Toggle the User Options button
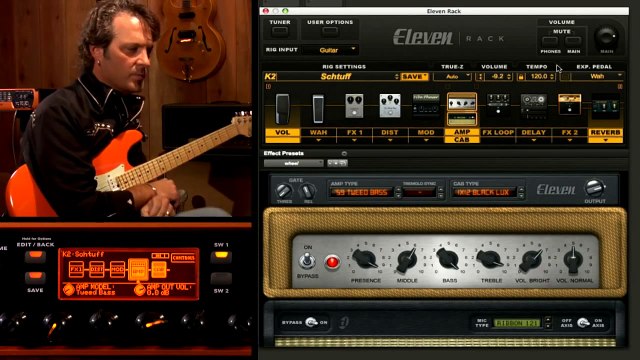Viewport: 640px width, 360px height. pyautogui.click(x=330, y=31)
